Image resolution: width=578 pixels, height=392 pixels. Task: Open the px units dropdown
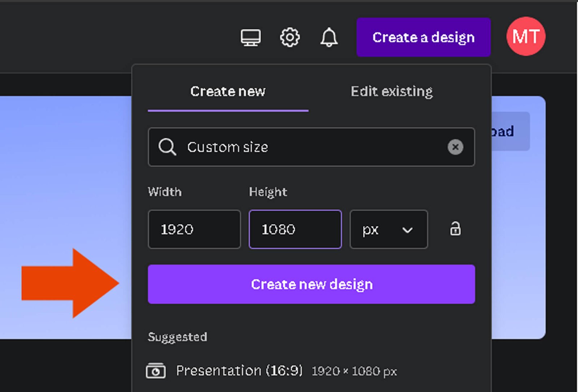tap(389, 229)
